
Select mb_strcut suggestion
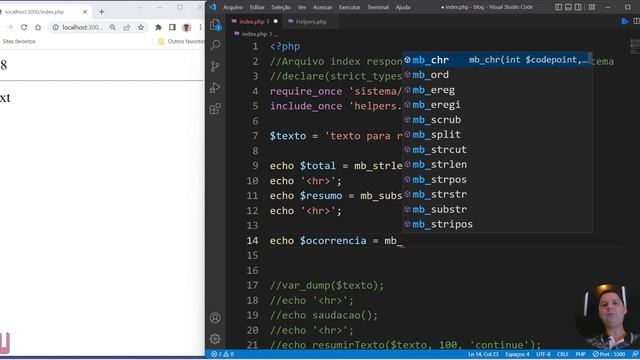(x=498, y=150)
